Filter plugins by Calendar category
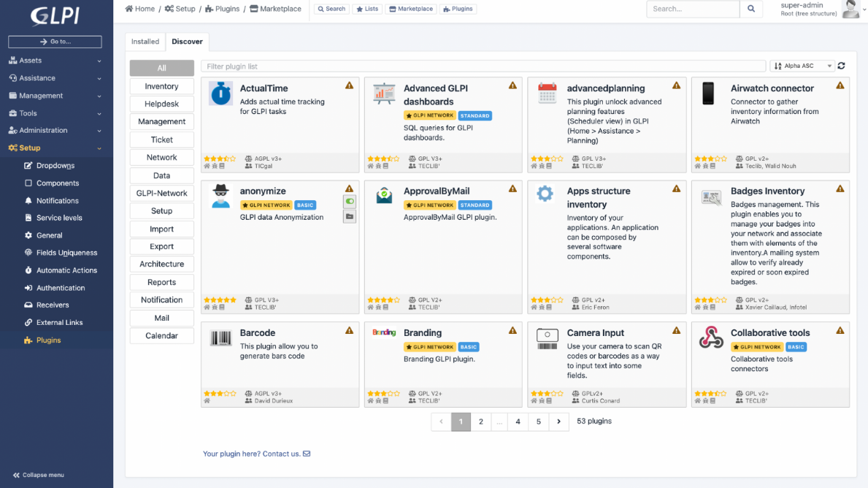This screenshot has height=488, width=868. [x=161, y=335]
